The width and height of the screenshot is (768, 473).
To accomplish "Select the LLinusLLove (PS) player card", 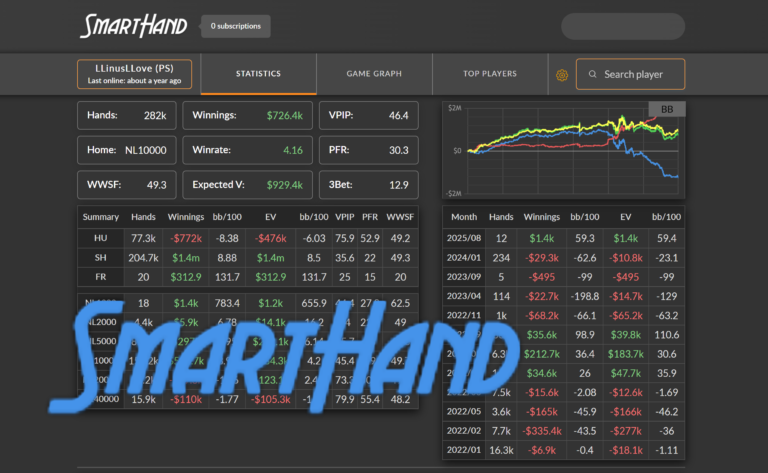I will (134, 74).
